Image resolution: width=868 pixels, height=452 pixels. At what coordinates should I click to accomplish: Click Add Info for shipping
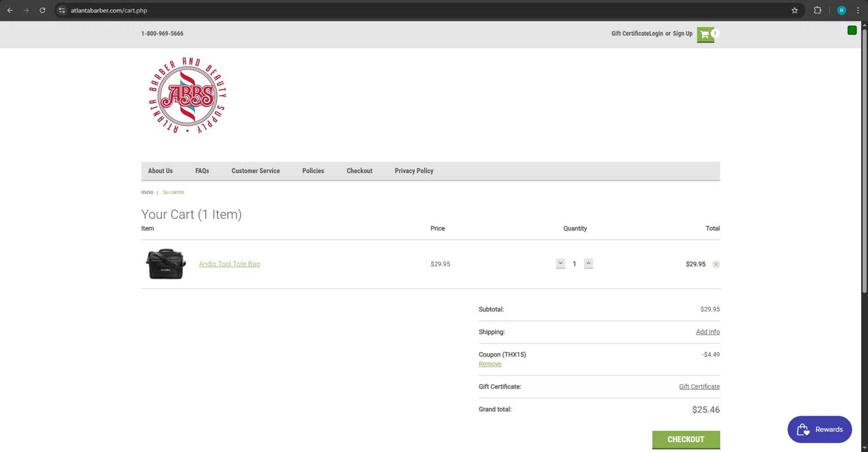pyautogui.click(x=708, y=332)
